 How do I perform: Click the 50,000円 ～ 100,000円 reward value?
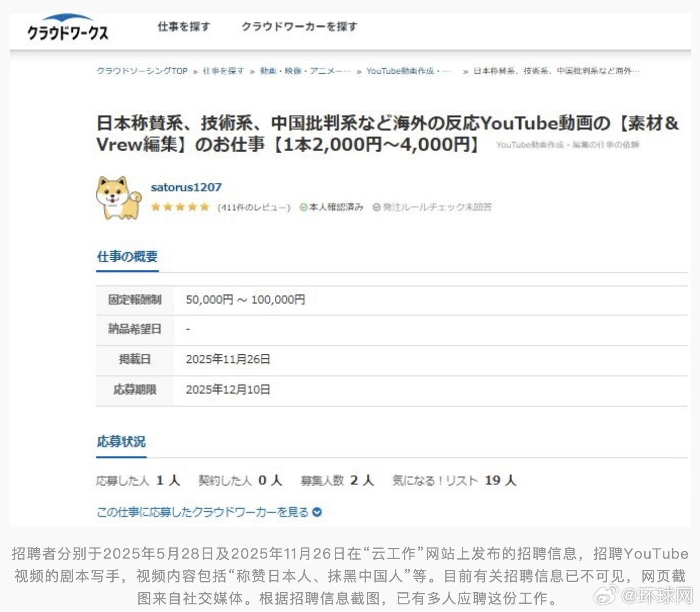[x=245, y=300]
